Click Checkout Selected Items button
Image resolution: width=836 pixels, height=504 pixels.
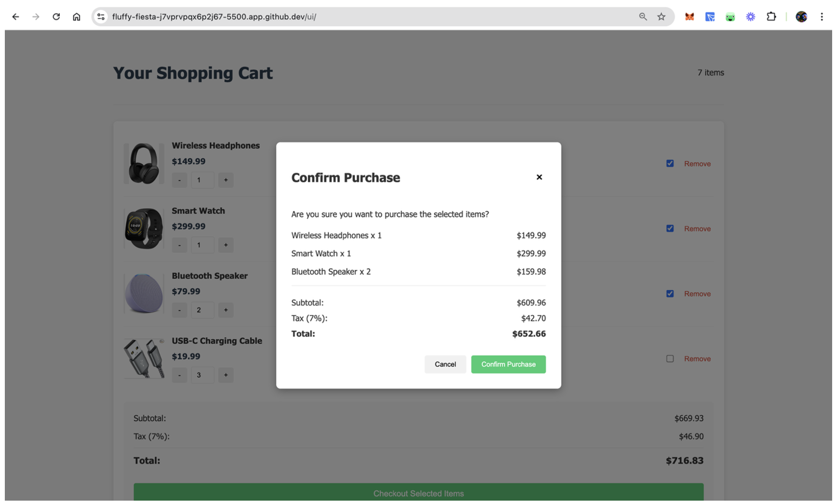click(418, 492)
